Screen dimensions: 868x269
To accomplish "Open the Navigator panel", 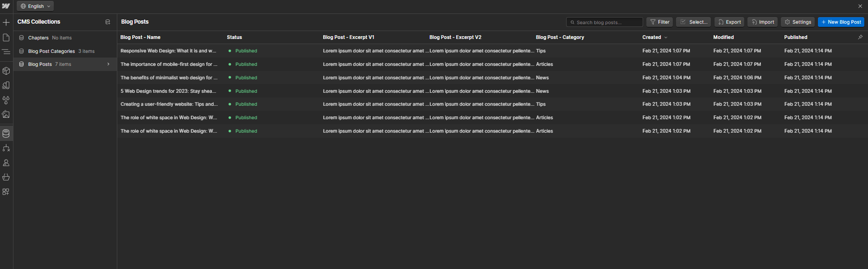I will (x=6, y=52).
